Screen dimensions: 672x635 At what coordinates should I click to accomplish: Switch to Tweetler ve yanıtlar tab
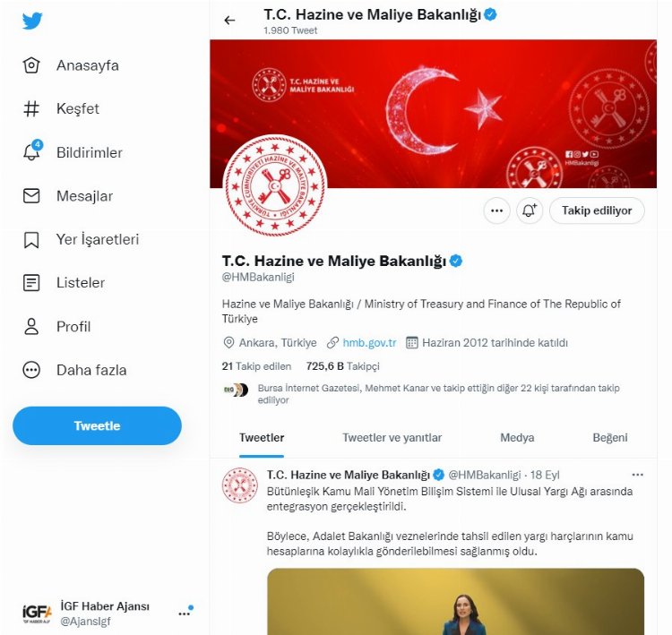(392, 438)
